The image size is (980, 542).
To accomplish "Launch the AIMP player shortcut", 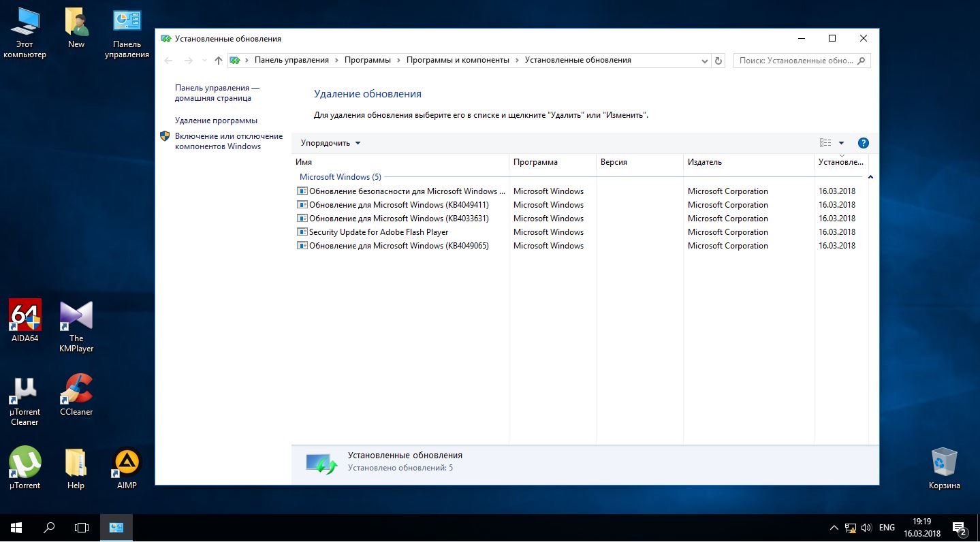I will click(x=127, y=468).
